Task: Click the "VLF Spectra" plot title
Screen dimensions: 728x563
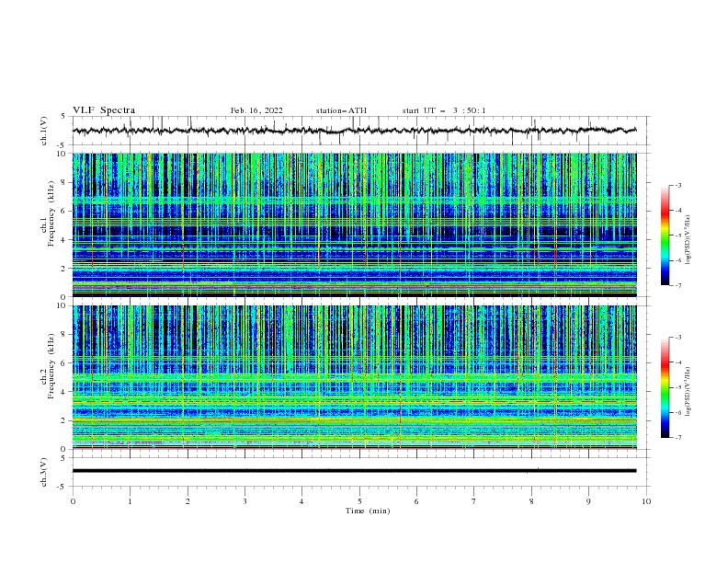Action: [104, 110]
